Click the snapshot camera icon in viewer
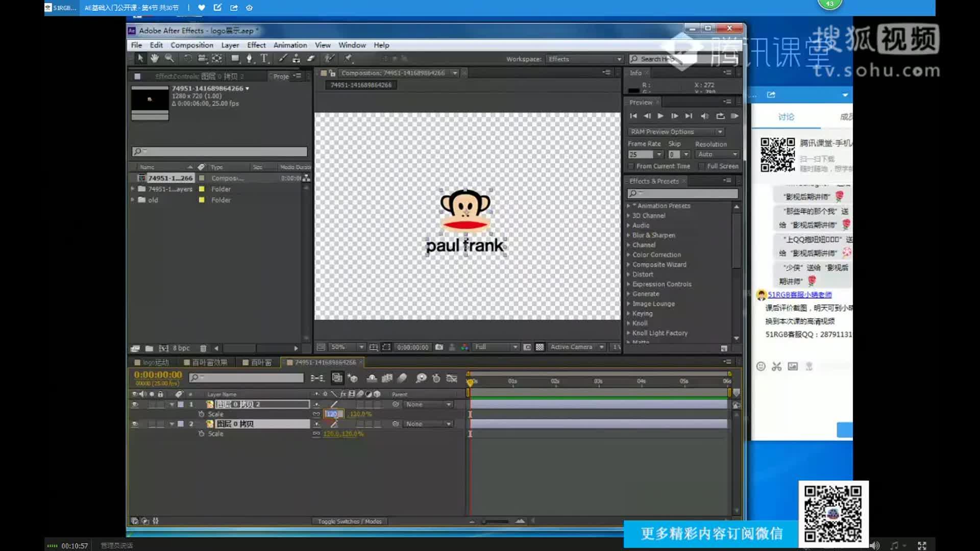The image size is (980, 551). click(x=439, y=347)
